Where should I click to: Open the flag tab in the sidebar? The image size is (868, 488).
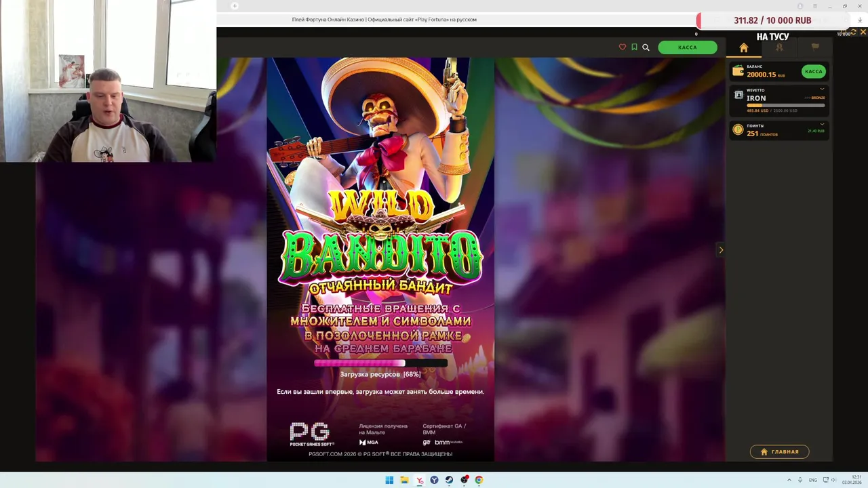(x=815, y=47)
